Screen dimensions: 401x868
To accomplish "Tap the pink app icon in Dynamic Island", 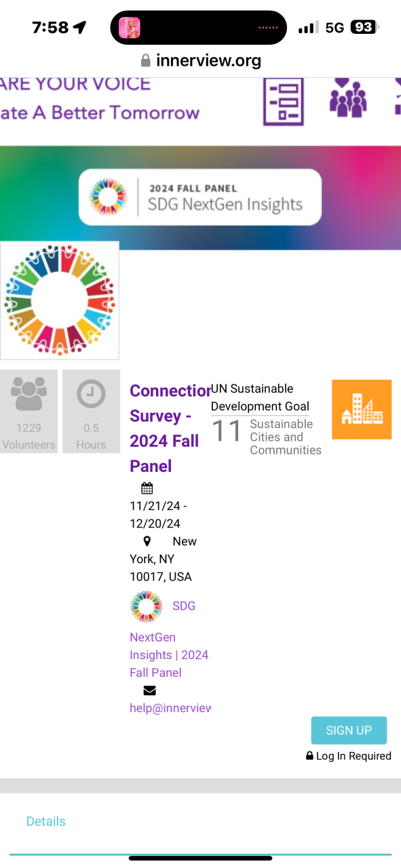I will pos(130,28).
